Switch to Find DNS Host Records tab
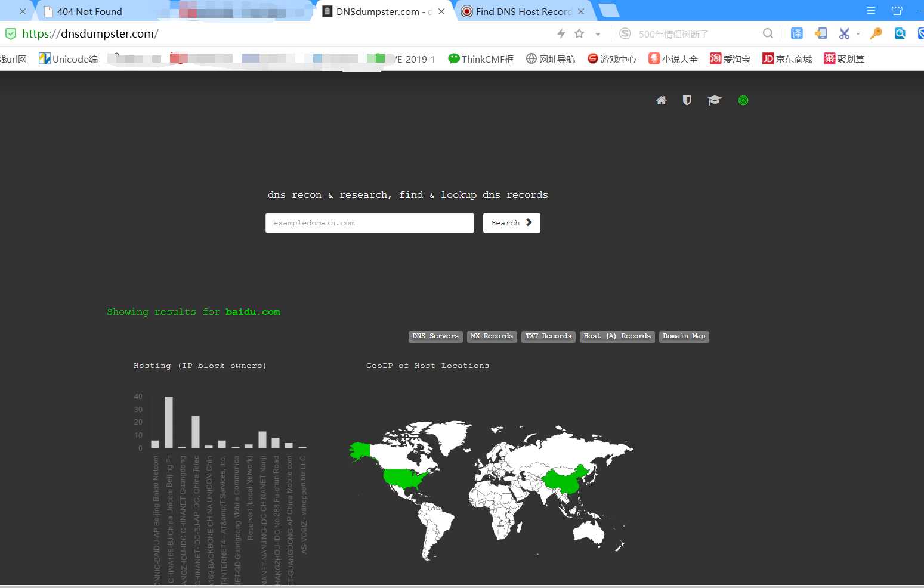 (523, 11)
